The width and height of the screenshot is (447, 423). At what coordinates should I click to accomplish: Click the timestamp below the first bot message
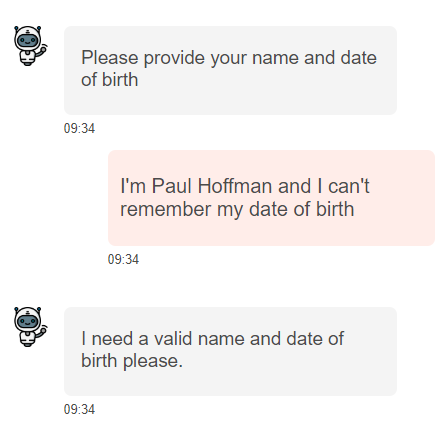coord(79,128)
